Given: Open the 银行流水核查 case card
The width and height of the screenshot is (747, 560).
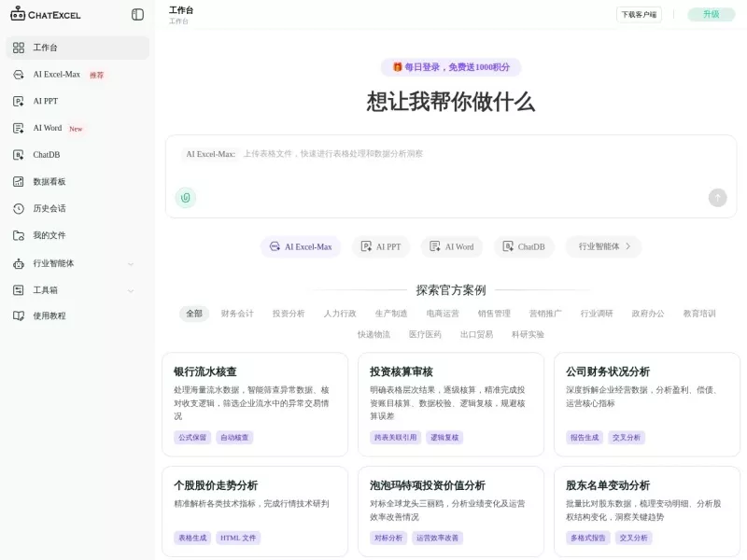Looking at the screenshot, I should (255, 404).
